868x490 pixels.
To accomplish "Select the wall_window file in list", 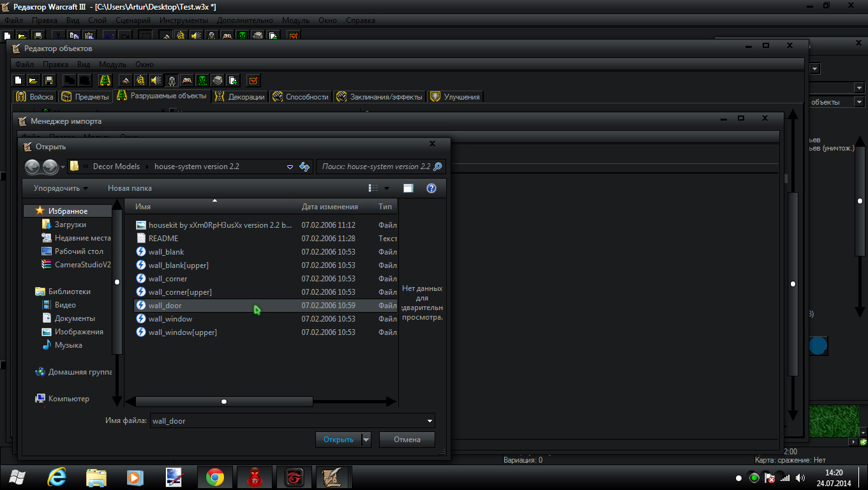I will click(x=170, y=319).
